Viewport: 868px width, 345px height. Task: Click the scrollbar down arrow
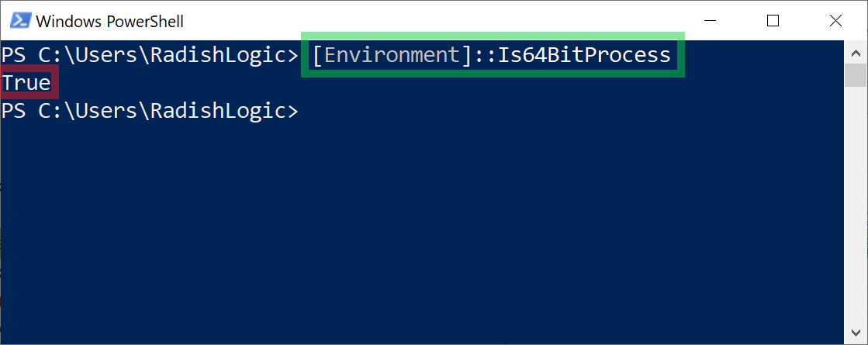pos(856,332)
